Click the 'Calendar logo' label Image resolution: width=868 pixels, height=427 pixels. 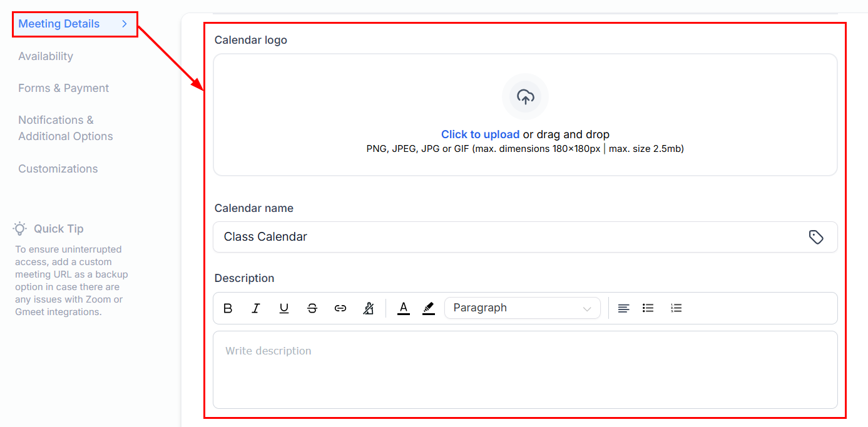coord(251,40)
